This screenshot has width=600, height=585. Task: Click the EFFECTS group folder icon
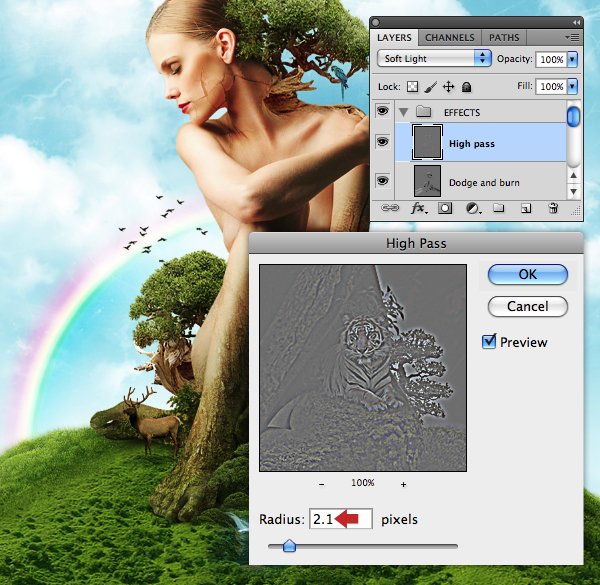(424, 112)
